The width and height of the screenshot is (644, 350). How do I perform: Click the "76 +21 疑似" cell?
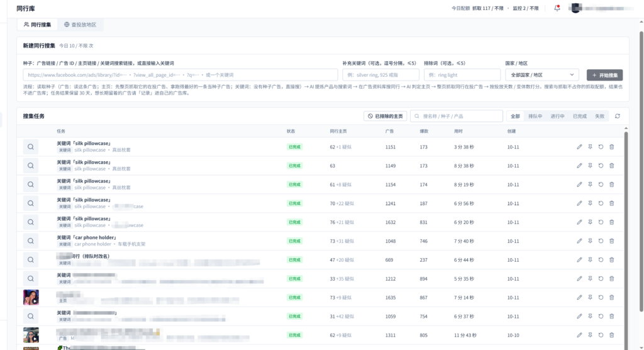click(341, 222)
